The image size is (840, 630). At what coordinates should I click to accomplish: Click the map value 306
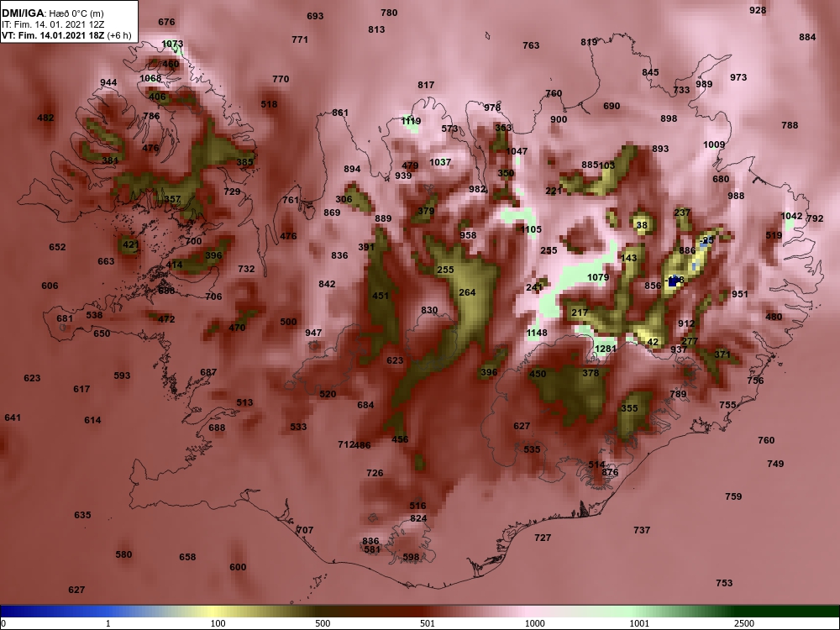click(344, 199)
